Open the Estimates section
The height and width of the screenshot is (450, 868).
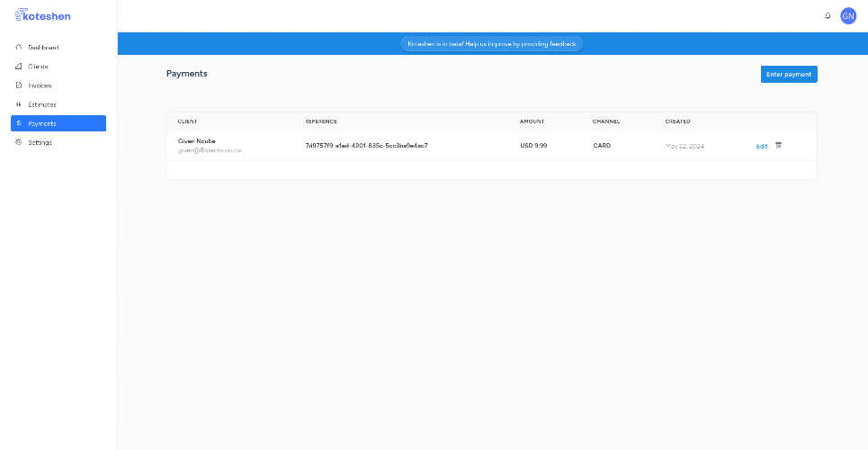58,104
